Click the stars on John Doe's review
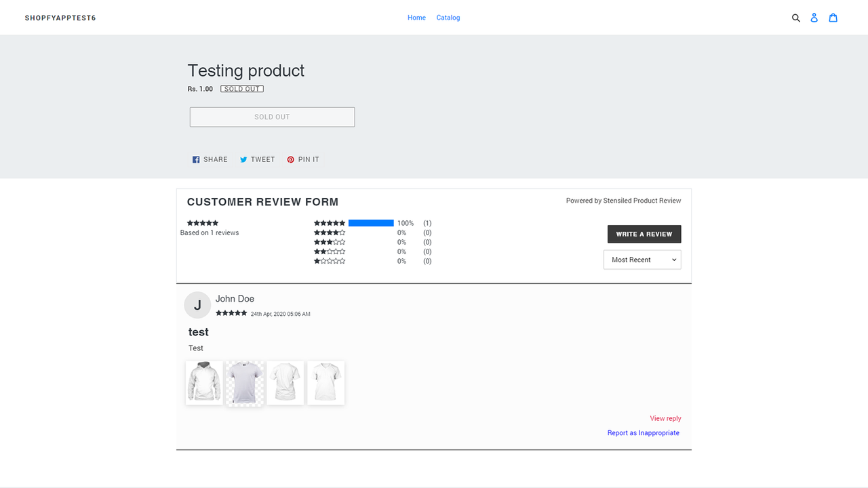 click(x=231, y=312)
